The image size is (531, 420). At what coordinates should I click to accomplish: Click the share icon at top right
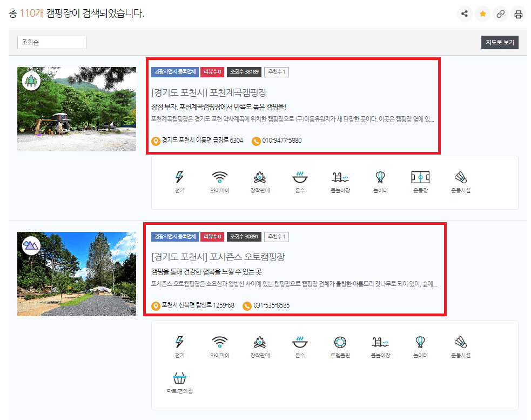coord(465,14)
